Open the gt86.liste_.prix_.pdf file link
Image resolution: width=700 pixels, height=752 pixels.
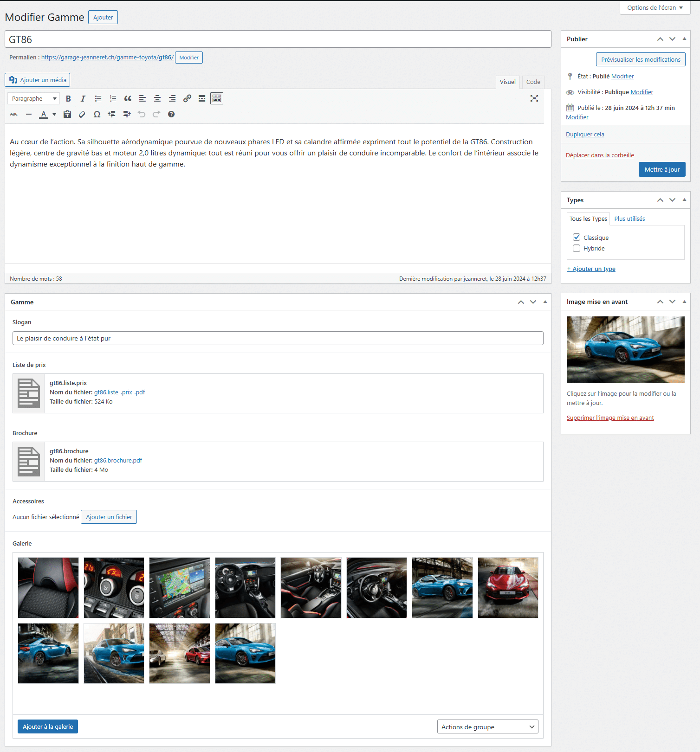tap(119, 392)
